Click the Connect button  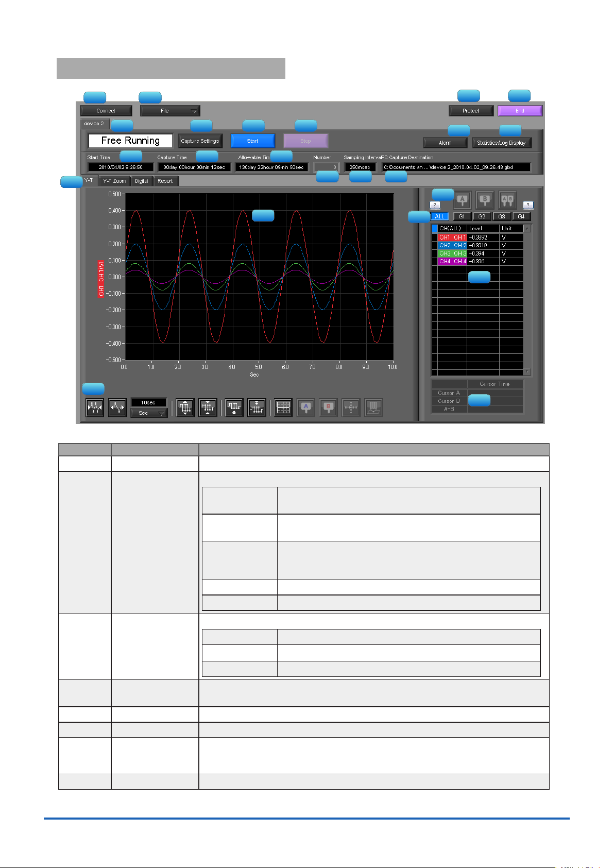tap(106, 111)
